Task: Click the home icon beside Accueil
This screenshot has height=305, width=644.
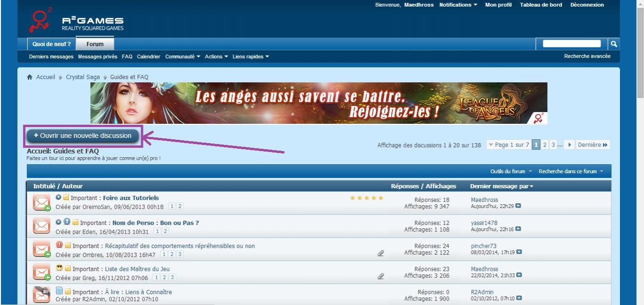Action: point(30,77)
